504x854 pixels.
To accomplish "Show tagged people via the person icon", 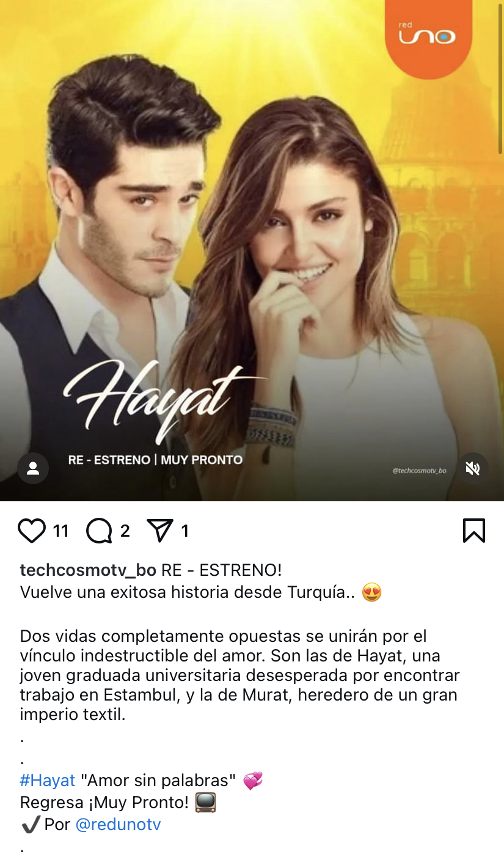I will [x=33, y=468].
